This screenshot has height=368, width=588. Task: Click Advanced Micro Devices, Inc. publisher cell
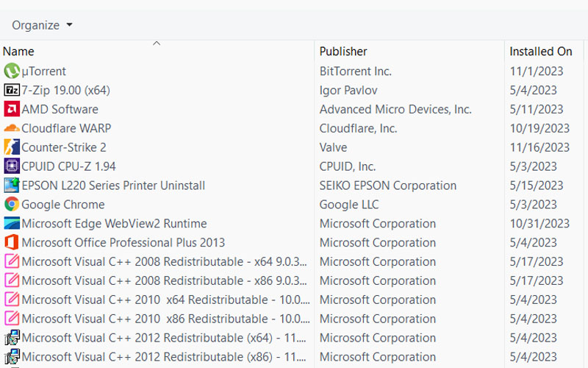point(395,109)
